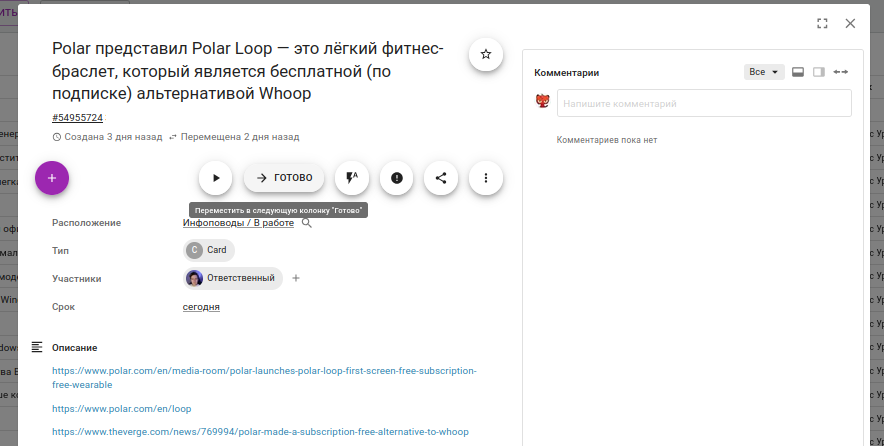Open the three-dot more actions menu

[486, 178]
